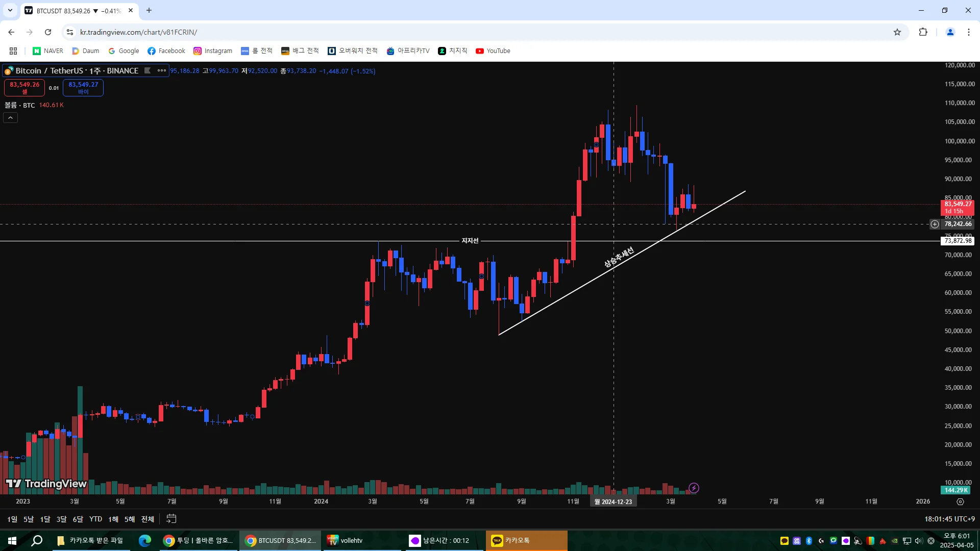Viewport: 980px width, 551px height.
Task: View site information icon in address bar
Action: click(x=70, y=32)
